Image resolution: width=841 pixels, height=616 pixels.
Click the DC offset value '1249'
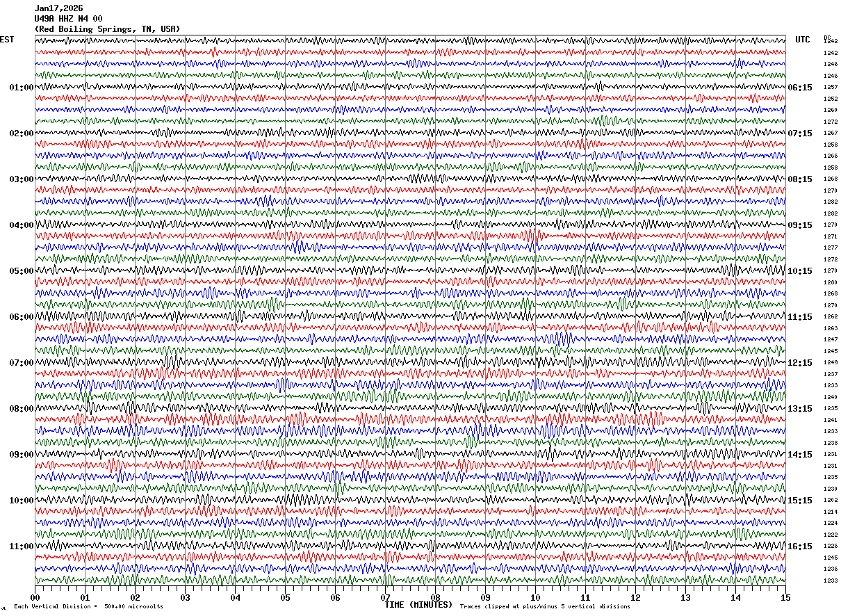pos(831,363)
